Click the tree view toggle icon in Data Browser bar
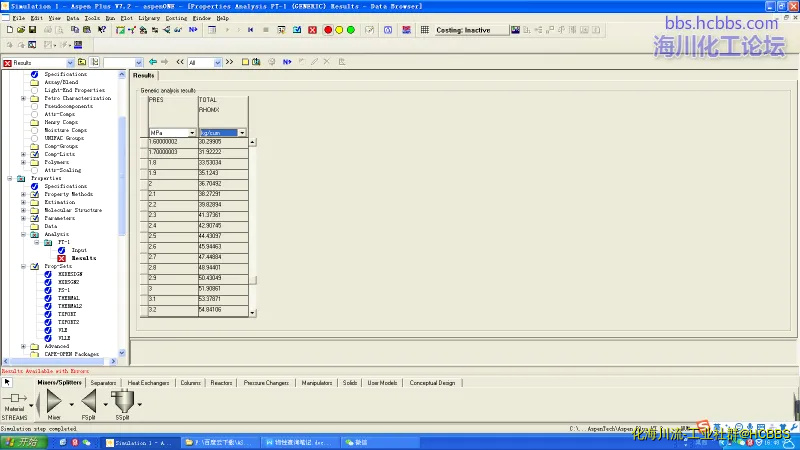The height and width of the screenshot is (450, 800). tap(95, 62)
